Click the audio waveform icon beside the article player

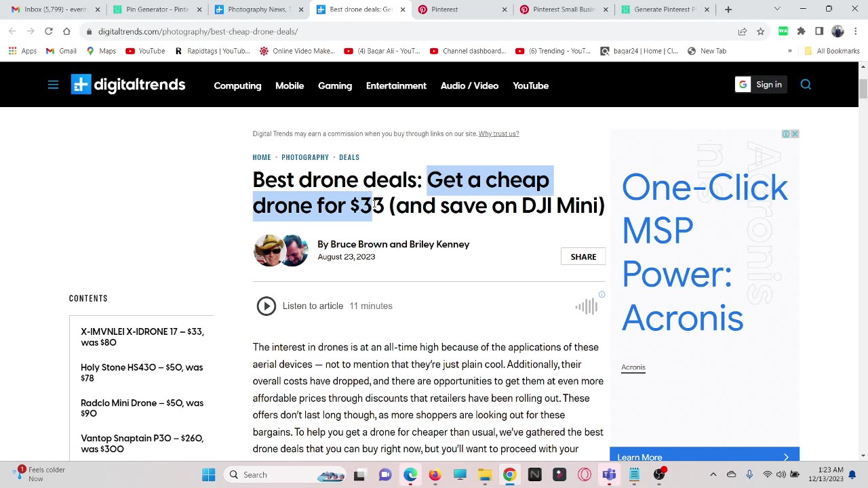pos(587,306)
